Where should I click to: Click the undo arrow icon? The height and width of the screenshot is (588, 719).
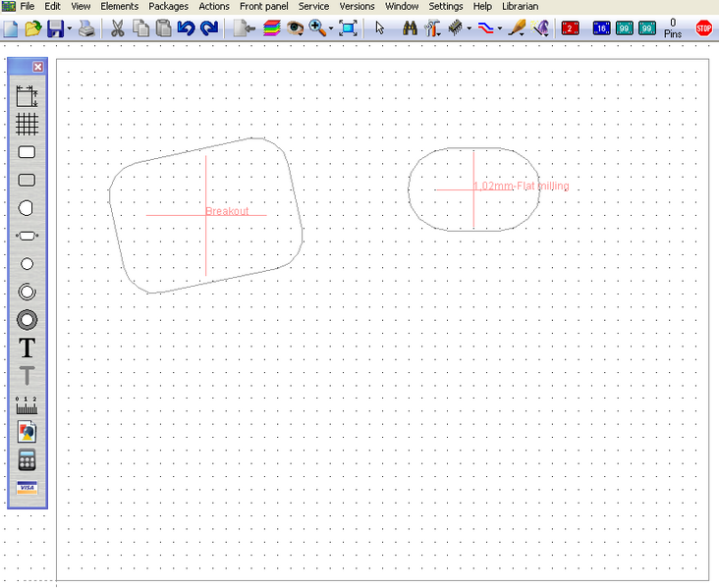186,27
